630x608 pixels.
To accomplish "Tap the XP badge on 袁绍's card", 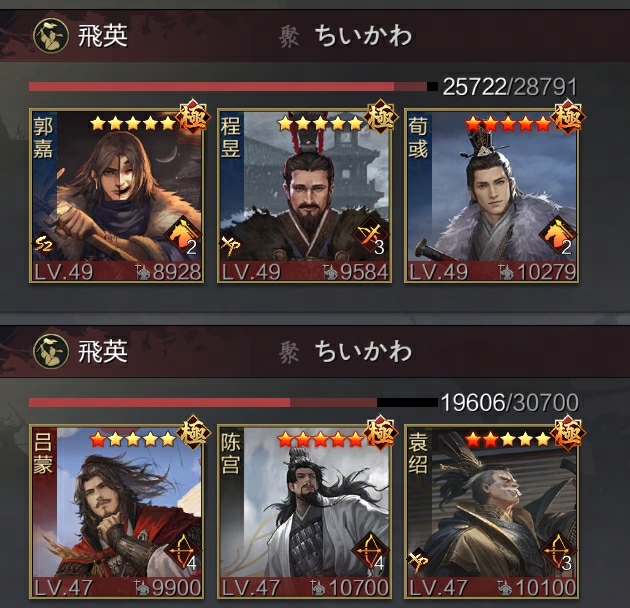I will tap(418, 560).
